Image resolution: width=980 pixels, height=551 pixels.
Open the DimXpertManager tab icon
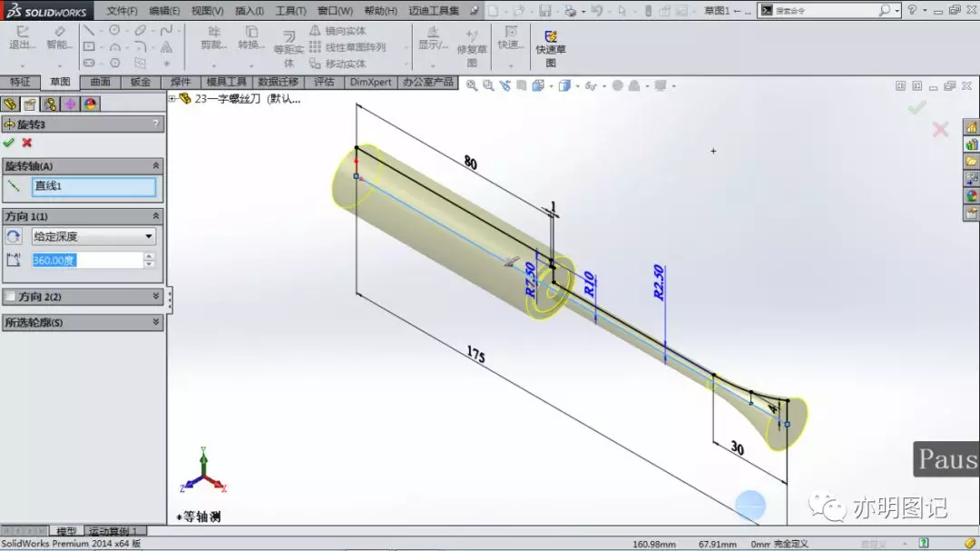pos(70,103)
